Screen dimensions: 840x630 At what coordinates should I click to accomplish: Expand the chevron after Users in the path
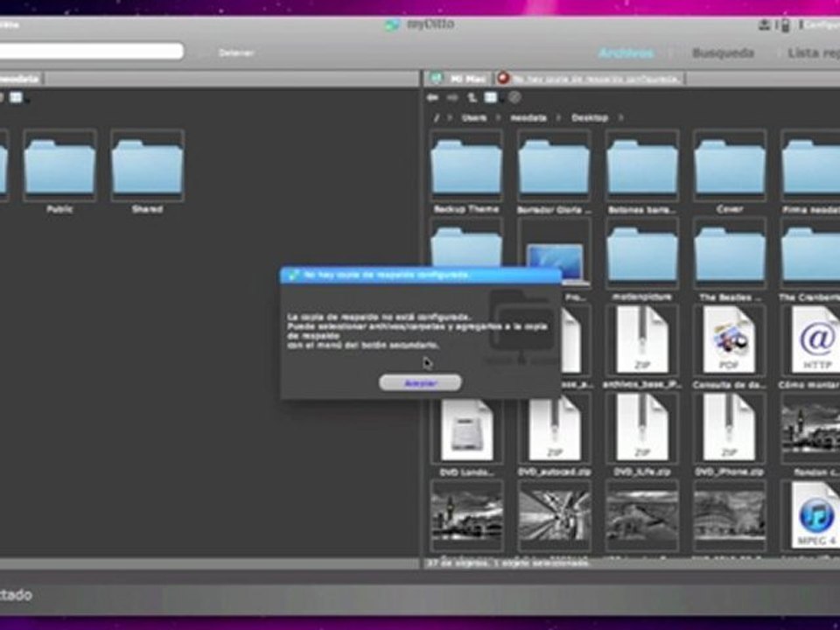[x=498, y=117]
